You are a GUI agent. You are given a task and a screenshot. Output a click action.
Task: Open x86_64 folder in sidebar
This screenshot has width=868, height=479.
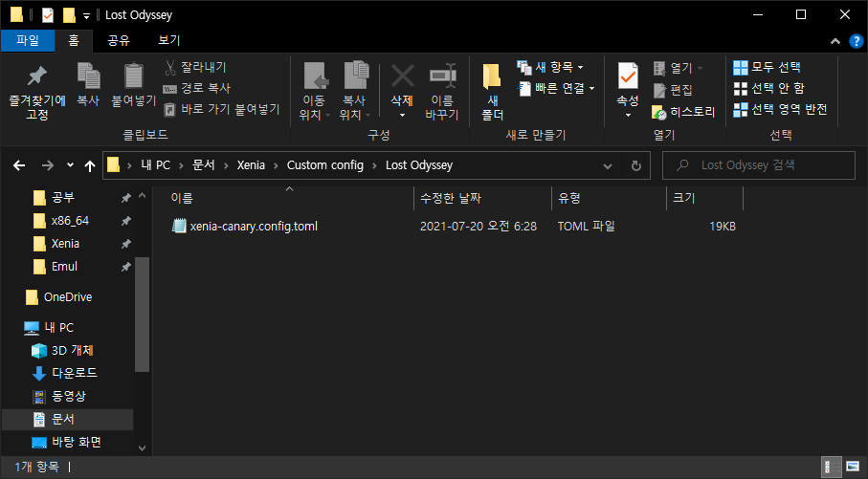(x=70, y=221)
